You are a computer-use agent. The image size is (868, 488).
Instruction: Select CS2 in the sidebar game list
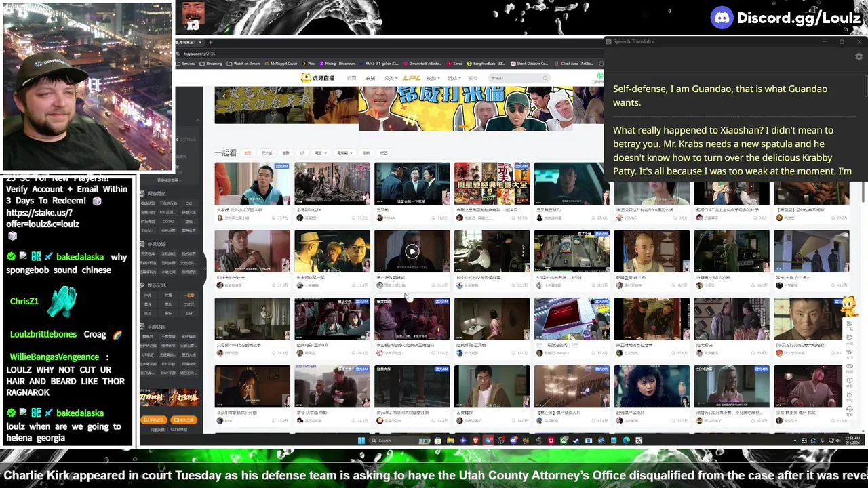(189, 203)
